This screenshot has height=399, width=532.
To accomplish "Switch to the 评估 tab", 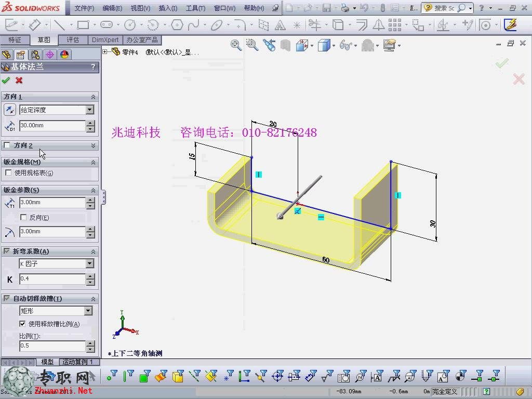I will click(x=73, y=39).
